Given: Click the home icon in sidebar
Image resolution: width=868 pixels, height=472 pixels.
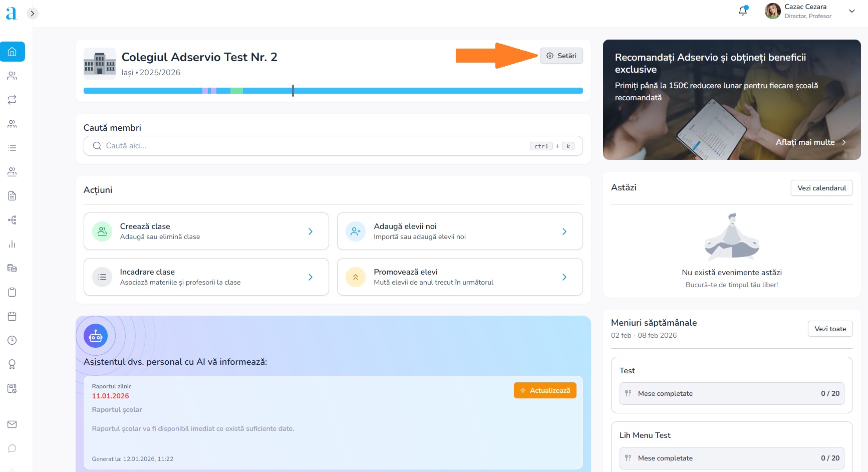Looking at the screenshot, I should coord(12,52).
